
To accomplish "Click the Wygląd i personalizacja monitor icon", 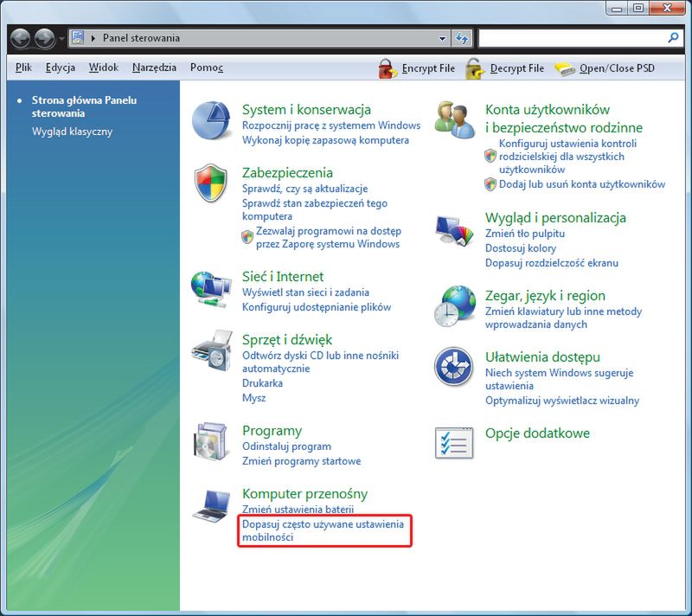I will point(454,230).
